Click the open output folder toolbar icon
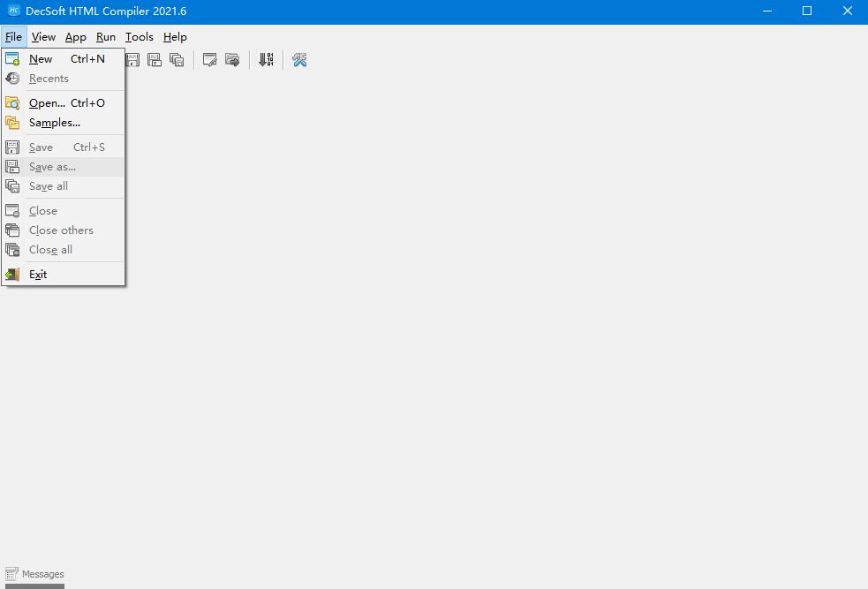Screen dimensions: 868x589 [x=232, y=60]
